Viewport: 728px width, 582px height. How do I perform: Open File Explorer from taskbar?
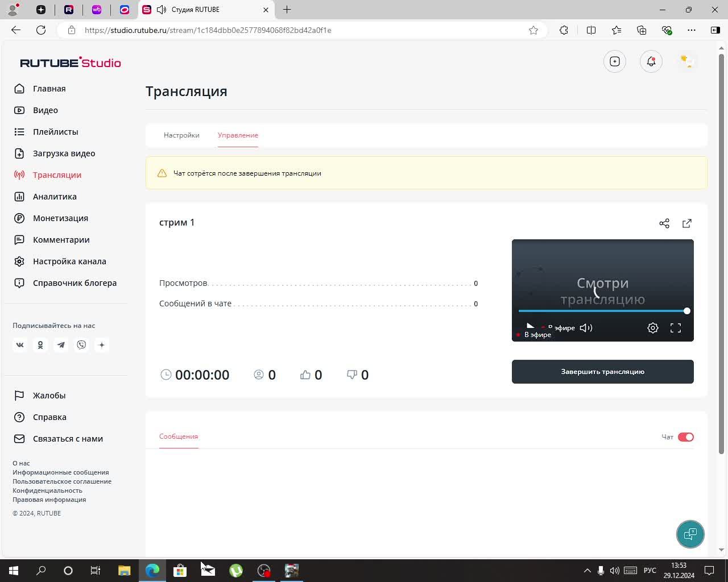click(x=124, y=571)
